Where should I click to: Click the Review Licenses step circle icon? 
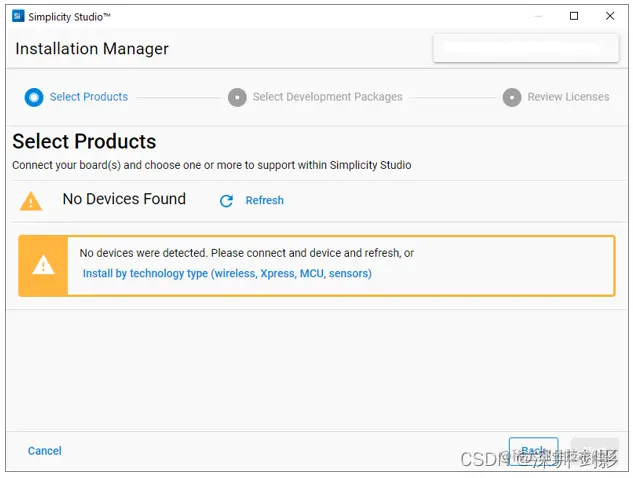[512, 97]
